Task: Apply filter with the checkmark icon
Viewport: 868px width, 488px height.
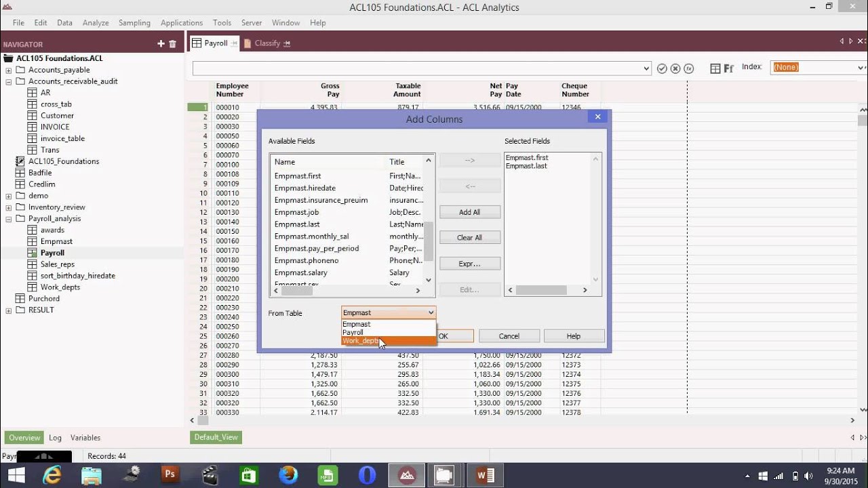Action: [x=662, y=68]
